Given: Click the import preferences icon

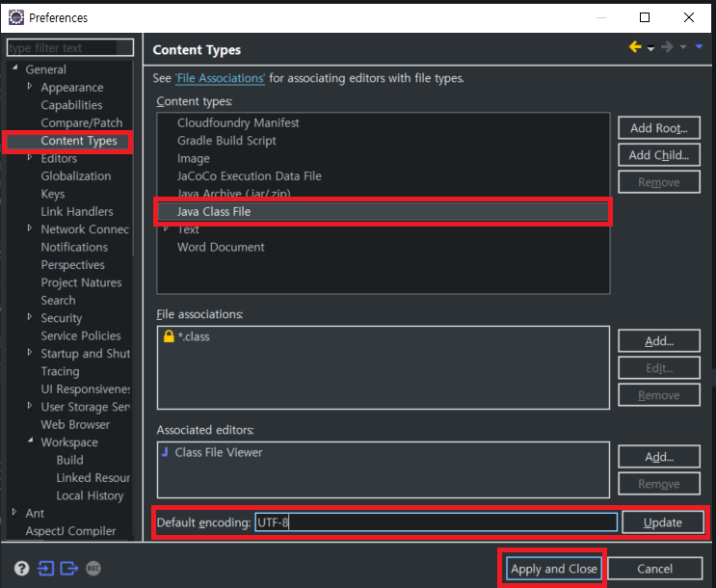Looking at the screenshot, I should 45,569.
